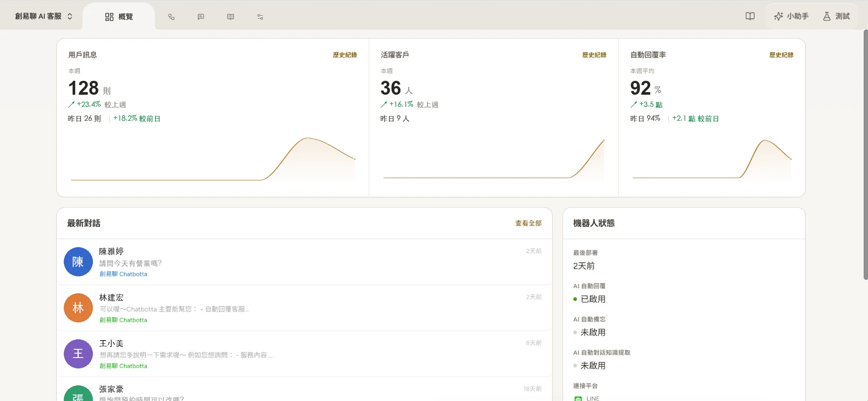This screenshot has height=401, width=868.
Task: Open 歷史紀錄 for 自動回覆率
Action: coord(781,55)
